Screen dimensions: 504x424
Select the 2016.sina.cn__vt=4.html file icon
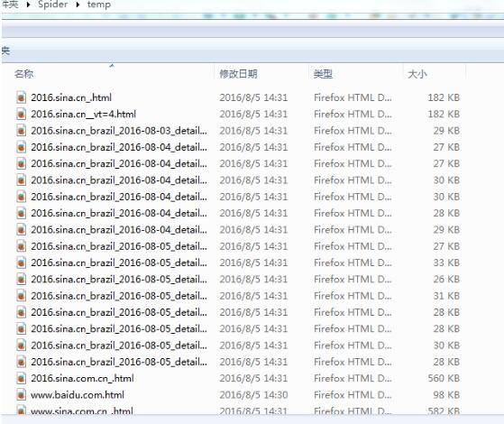coord(22,114)
